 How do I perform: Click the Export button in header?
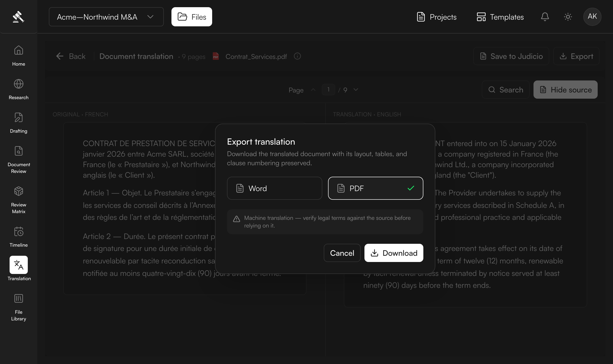576,56
